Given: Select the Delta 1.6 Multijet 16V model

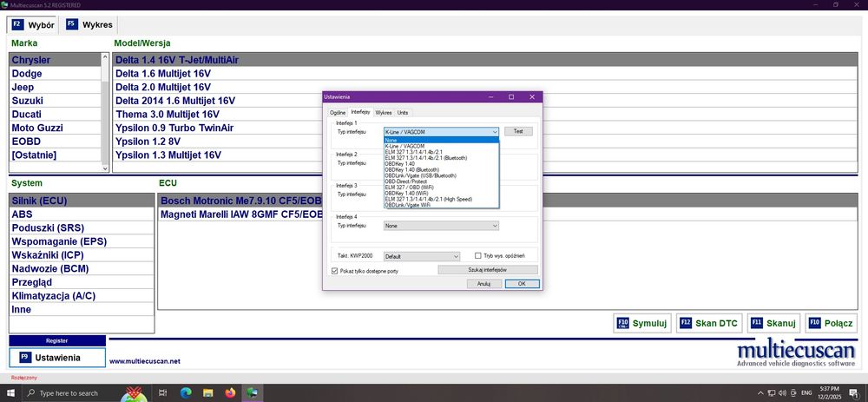Looking at the screenshot, I should (x=485, y=74).
